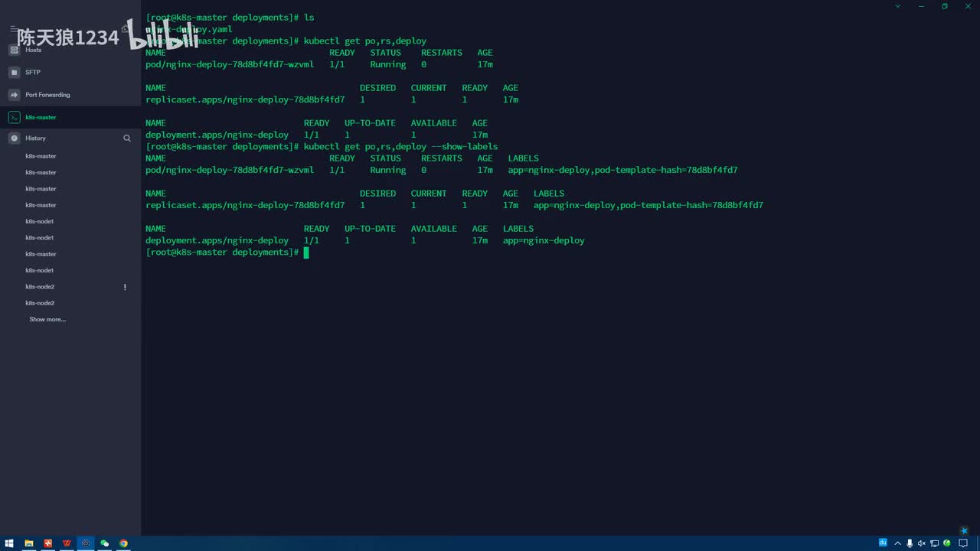Open WPS Office from taskbar
This screenshot has width=980, height=551.
coord(67,543)
